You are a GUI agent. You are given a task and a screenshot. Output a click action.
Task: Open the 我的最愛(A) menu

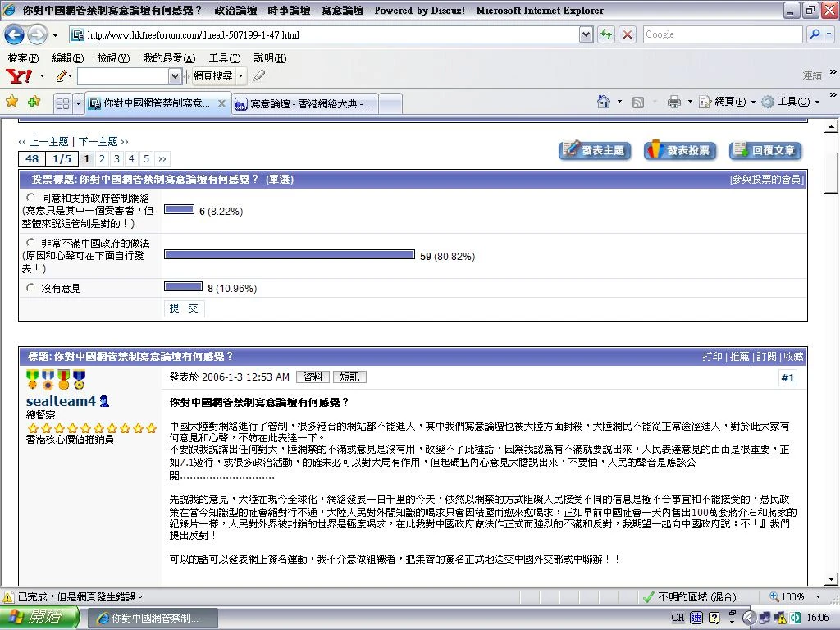(169, 58)
